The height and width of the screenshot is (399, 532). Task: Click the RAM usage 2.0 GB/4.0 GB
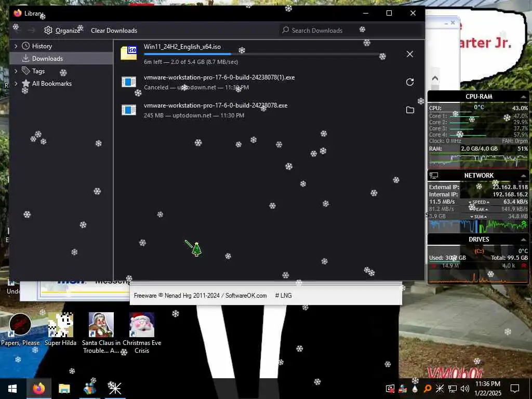tap(479, 149)
